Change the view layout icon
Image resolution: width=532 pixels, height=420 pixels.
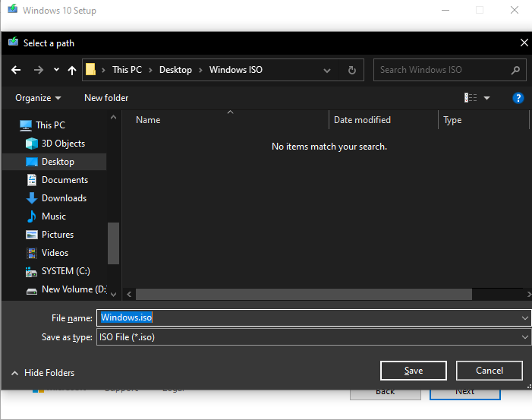coord(471,98)
